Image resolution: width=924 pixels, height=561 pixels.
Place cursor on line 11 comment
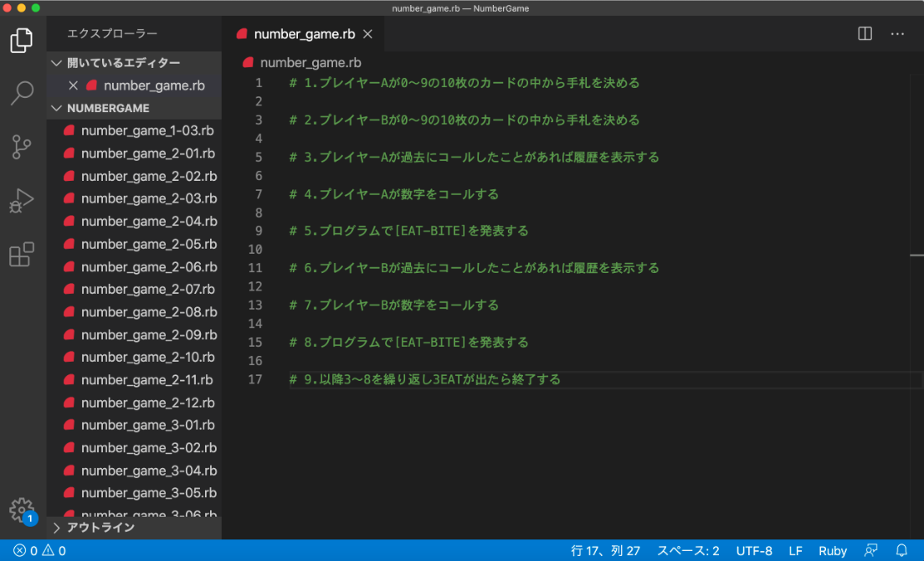[474, 268]
